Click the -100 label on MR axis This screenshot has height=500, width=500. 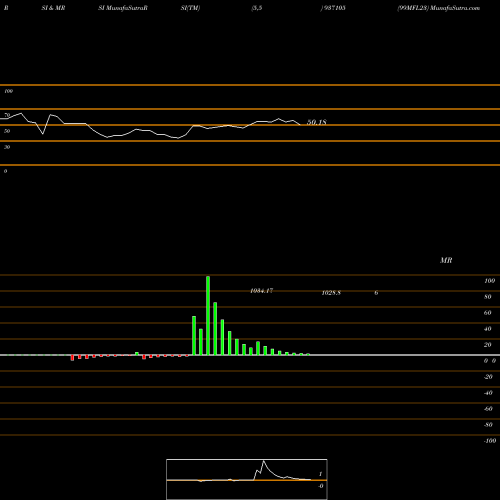(x=490, y=441)
